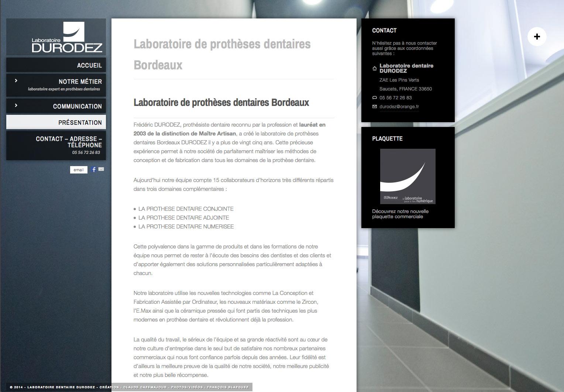This screenshot has width=564, height=392.
Task: Expand the Notre Métier submenu arrow
Action: (x=16, y=80)
